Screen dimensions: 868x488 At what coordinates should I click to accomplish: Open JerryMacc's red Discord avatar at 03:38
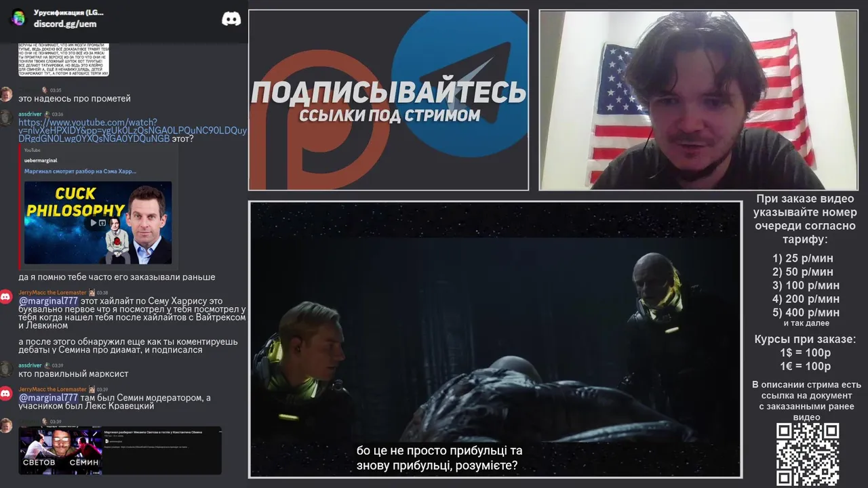coord(6,297)
